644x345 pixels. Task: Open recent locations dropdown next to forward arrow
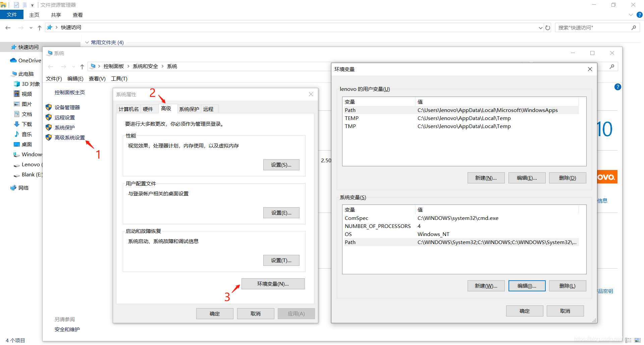point(31,28)
